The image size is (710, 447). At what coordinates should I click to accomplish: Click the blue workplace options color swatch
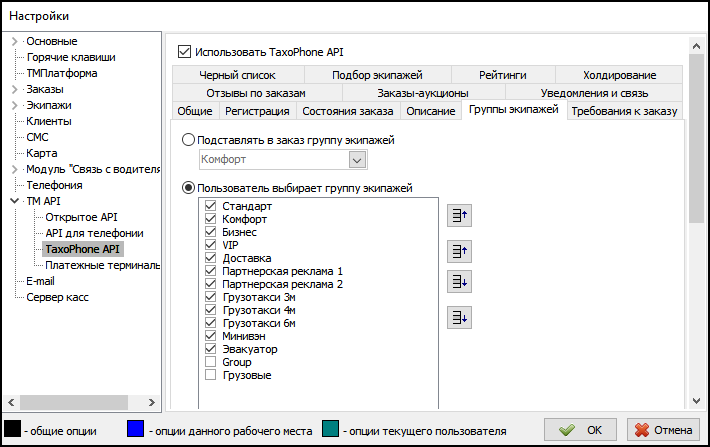click(137, 430)
